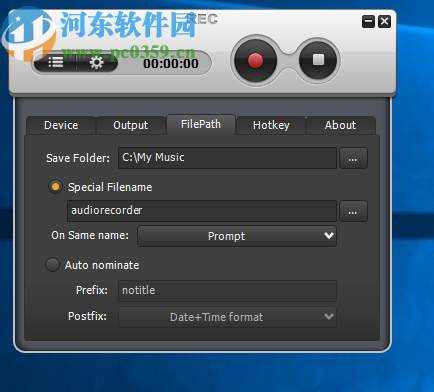Switch to the Output tab
434x392 pixels.
[131, 125]
